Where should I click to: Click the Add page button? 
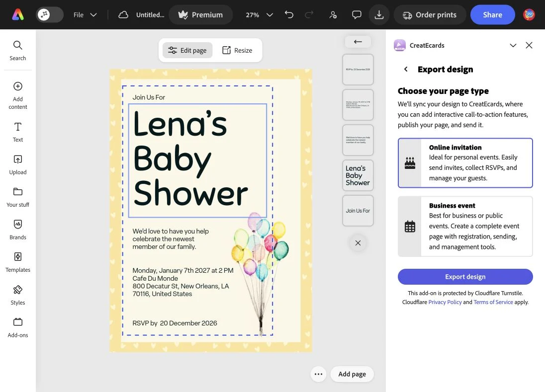coord(352,374)
